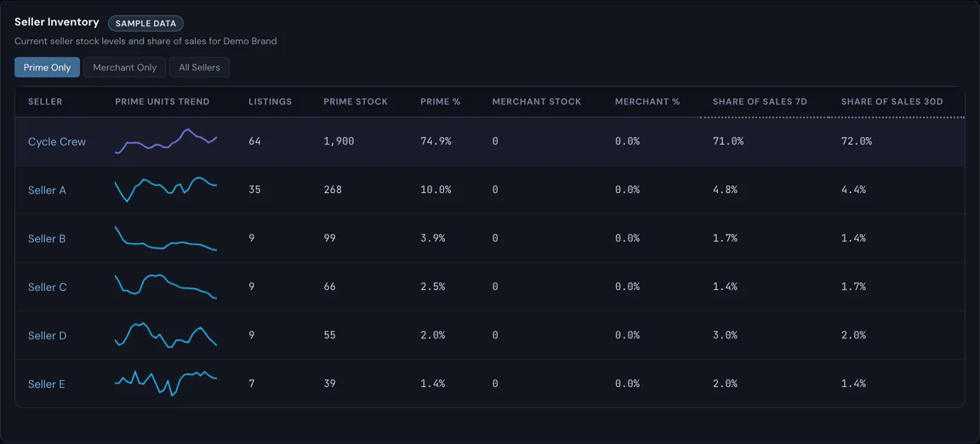Click the PRIME UNITS TREND column header

pyautogui.click(x=162, y=101)
